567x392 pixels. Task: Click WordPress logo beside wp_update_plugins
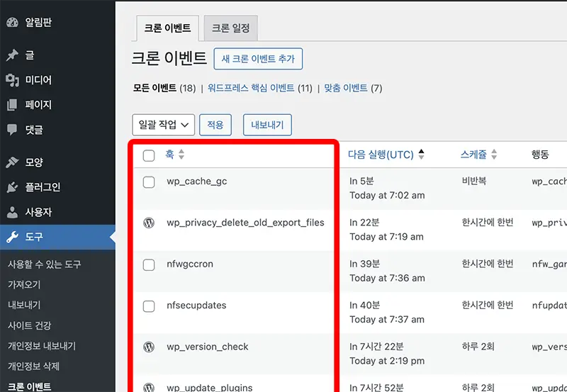tap(149, 388)
